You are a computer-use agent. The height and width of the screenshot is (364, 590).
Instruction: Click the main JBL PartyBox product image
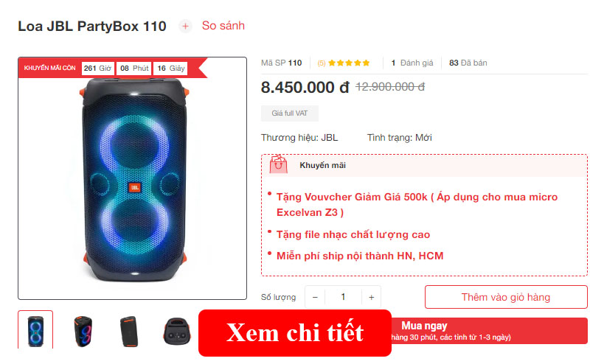(133, 181)
